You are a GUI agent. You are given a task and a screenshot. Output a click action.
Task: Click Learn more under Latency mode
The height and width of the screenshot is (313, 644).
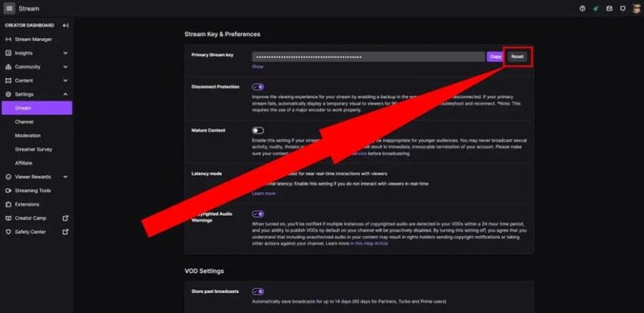point(263,194)
